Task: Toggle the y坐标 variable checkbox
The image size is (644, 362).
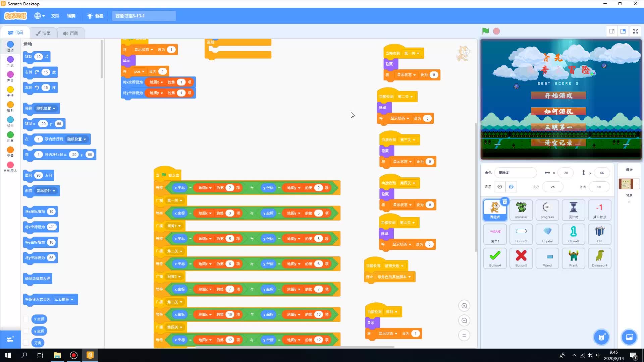Action: pos(26,331)
